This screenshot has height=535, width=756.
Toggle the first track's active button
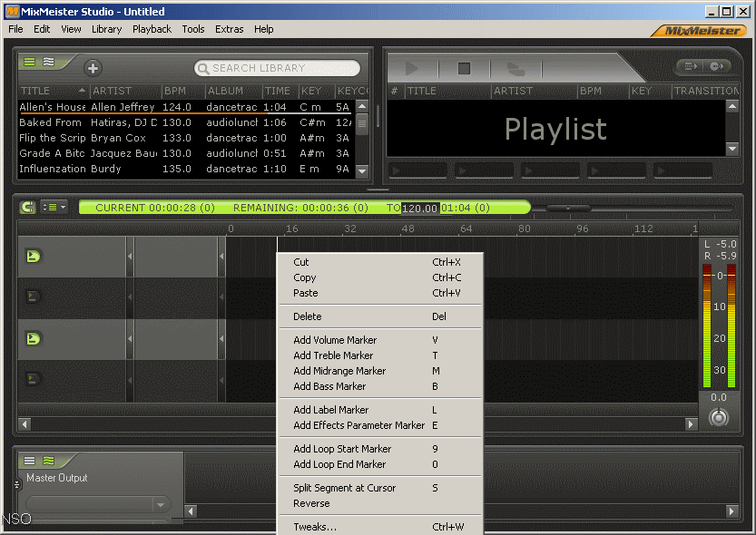[x=33, y=257]
